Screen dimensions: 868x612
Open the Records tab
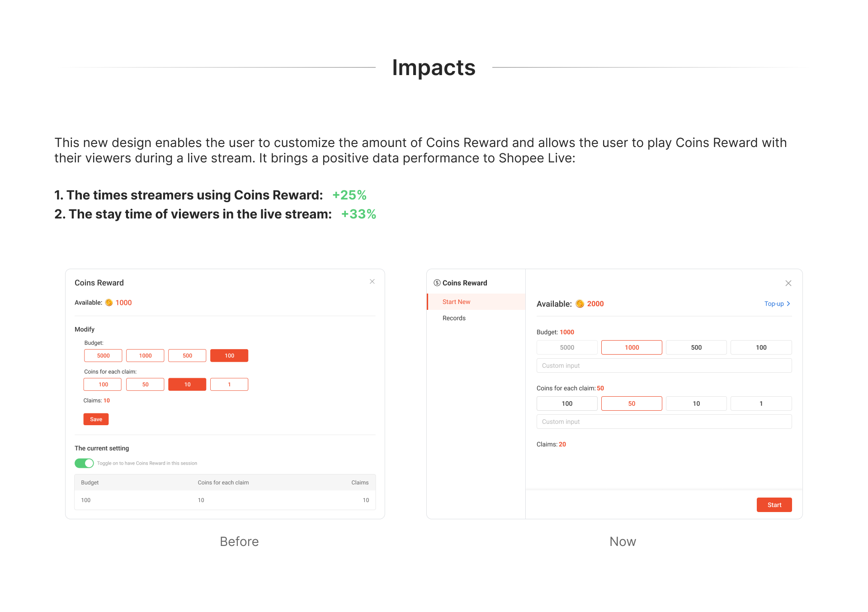[454, 318]
